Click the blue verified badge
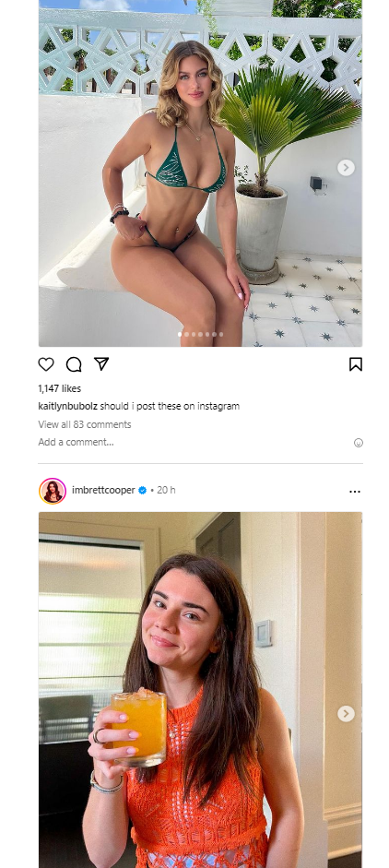Viewport: 389px width, 868px height. 142,491
